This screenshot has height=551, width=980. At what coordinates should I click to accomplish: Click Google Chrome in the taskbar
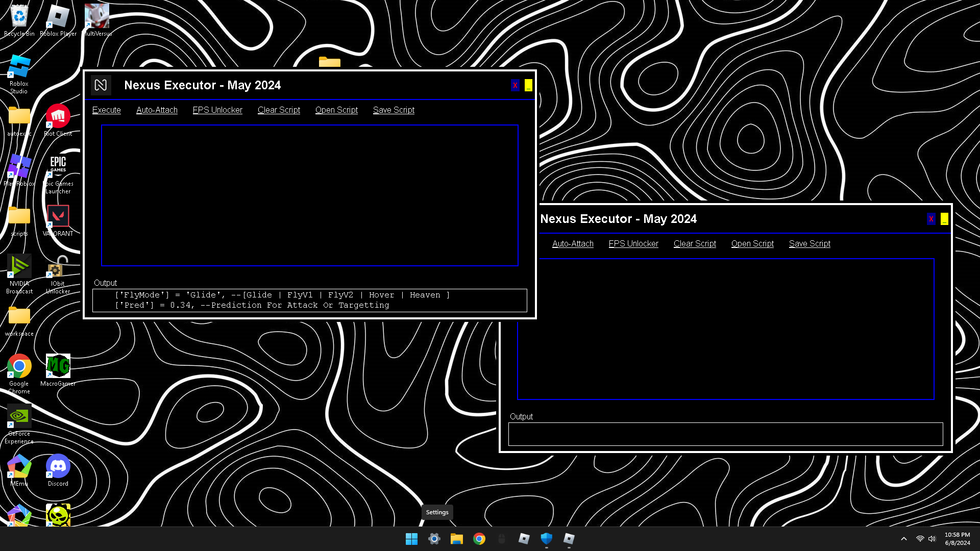click(x=479, y=539)
